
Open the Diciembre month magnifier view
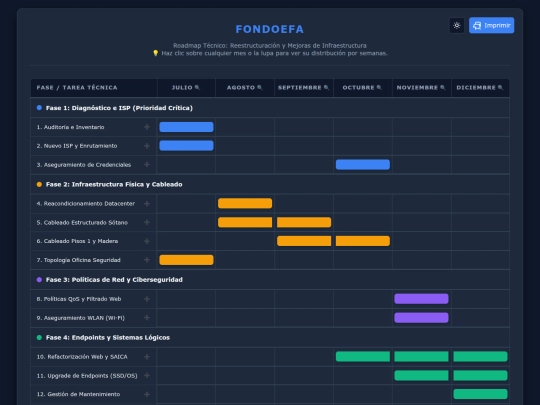point(500,87)
